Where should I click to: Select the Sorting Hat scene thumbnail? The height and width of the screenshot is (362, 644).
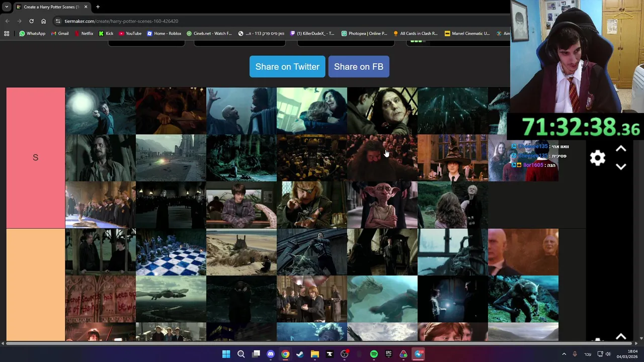(452, 158)
